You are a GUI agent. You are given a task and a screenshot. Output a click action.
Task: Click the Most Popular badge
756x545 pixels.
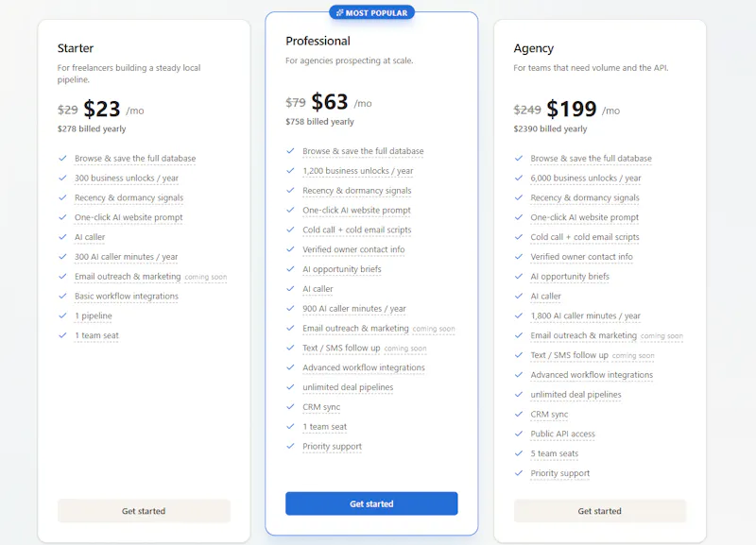371,13
